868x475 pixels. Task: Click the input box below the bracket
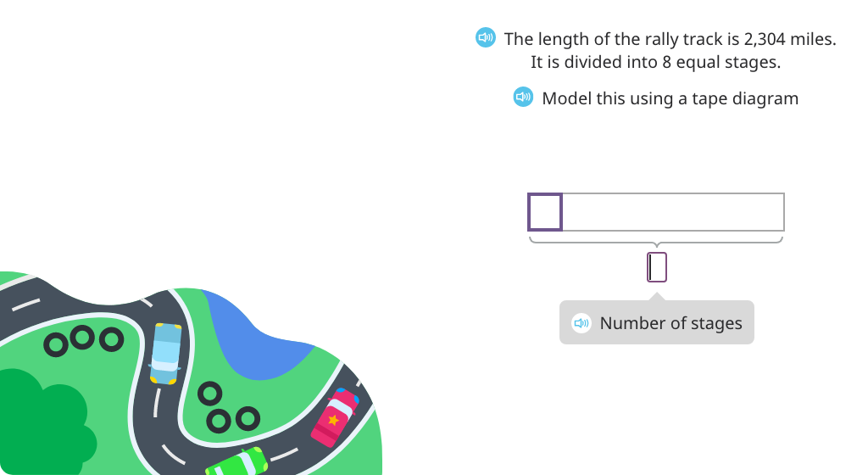pos(657,267)
